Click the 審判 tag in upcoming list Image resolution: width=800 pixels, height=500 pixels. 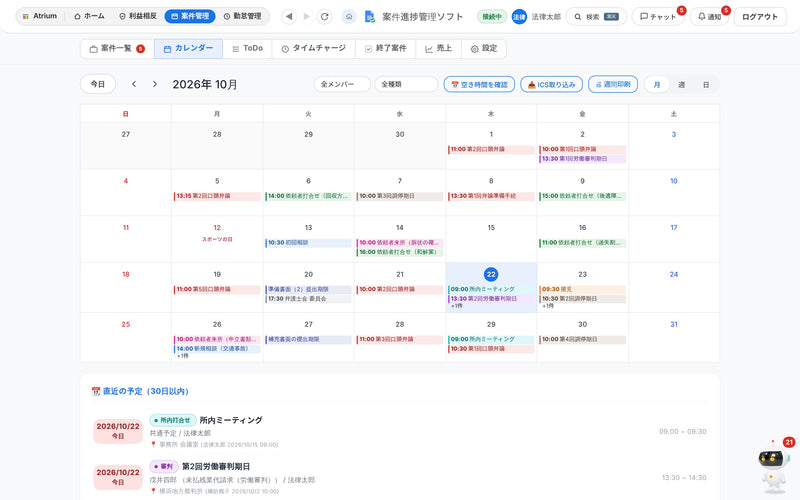click(x=164, y=467)
